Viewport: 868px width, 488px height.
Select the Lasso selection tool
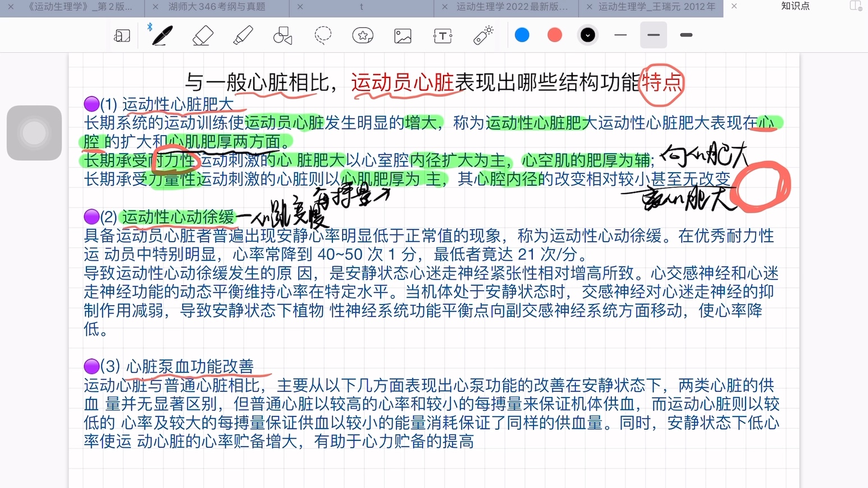[323, 35]
